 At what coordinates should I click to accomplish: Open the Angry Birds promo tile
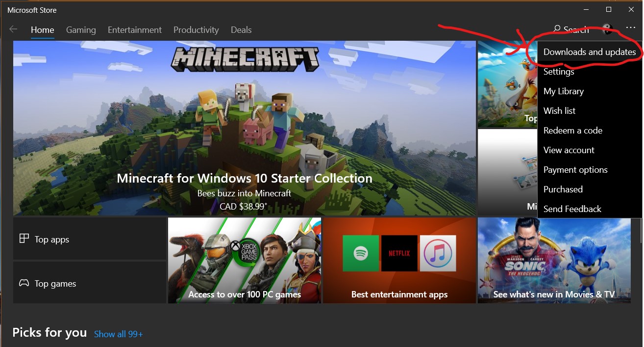pyautogui.click(x=508, y=84)
